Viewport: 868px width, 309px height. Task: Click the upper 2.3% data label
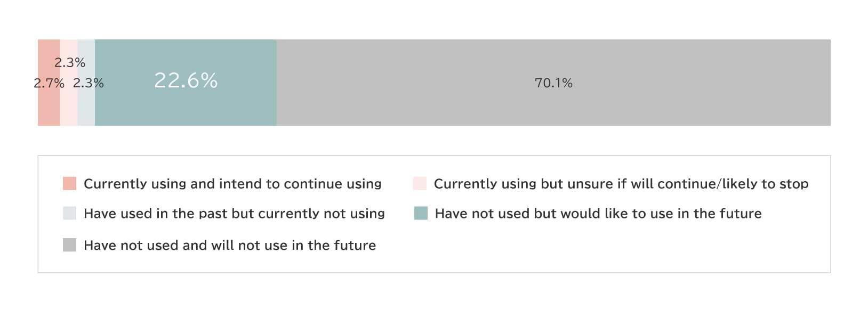[70, 63]
